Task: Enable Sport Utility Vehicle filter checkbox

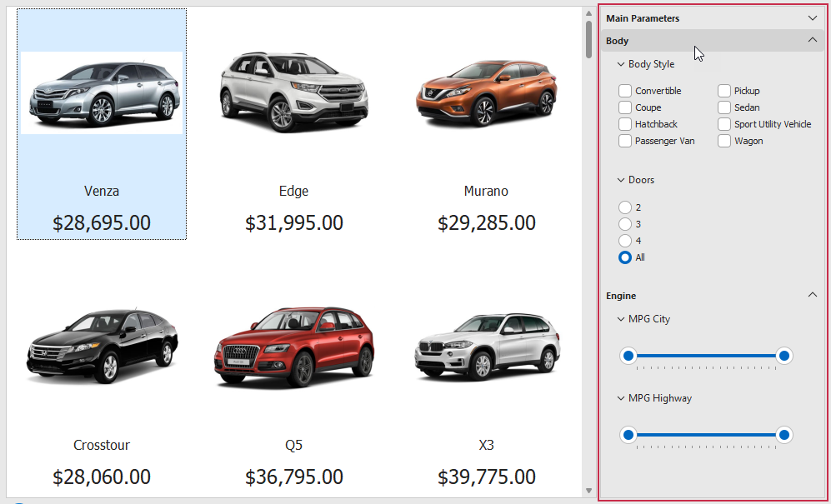Action: click(724, 124)
